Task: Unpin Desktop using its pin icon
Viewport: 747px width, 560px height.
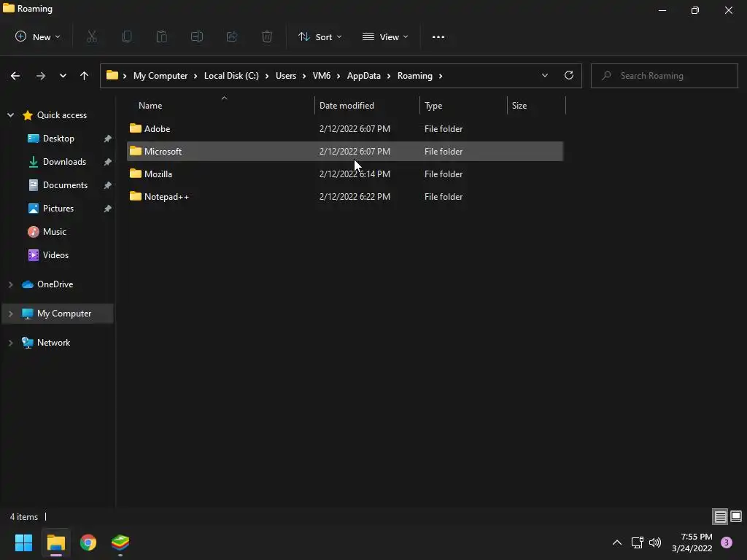Action: point(108,139)
